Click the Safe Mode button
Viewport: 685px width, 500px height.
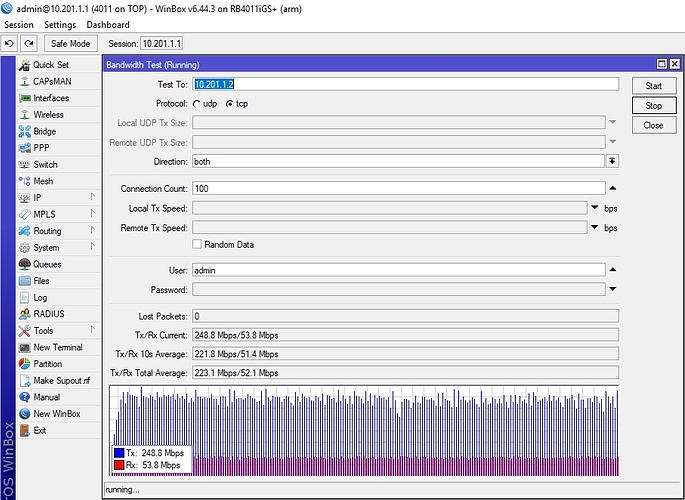click(70, 44)
